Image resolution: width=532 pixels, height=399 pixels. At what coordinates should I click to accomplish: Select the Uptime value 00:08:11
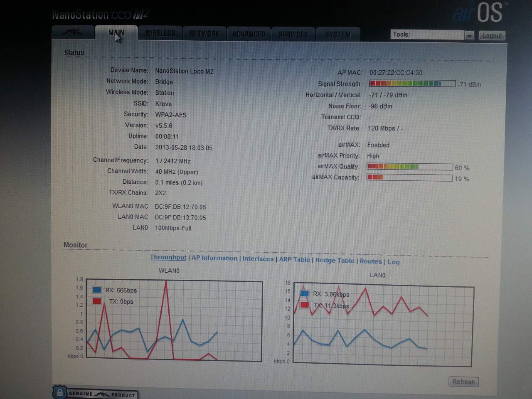(x=167, y=136)
